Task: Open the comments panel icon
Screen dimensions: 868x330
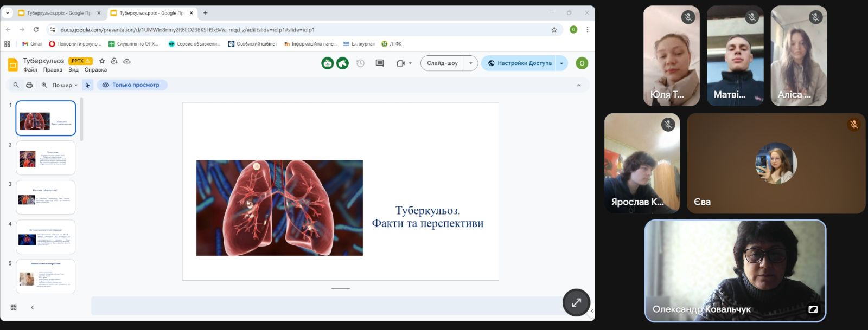Action: click(x=380, y=63)
